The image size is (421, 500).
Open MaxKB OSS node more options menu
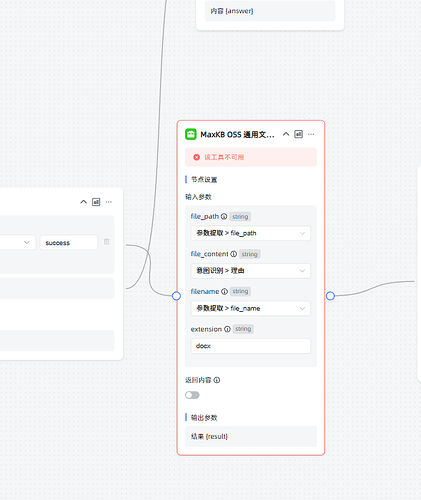tap(311, 134)
